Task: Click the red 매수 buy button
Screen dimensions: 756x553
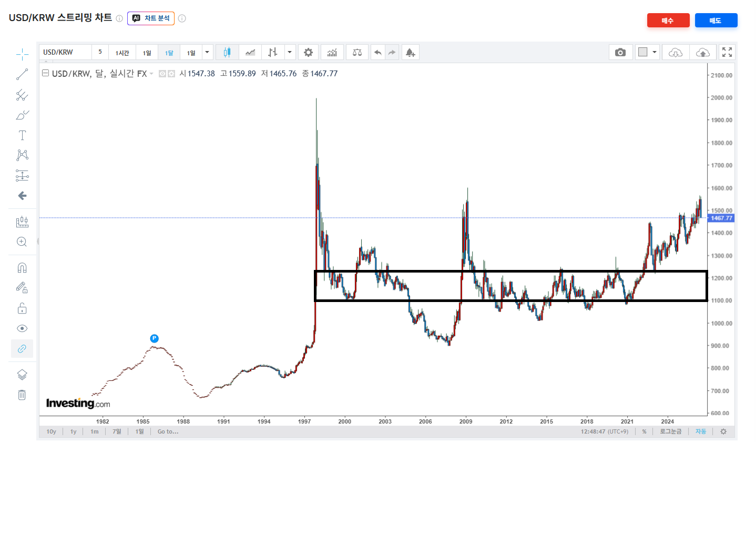Action: point(668,20)
